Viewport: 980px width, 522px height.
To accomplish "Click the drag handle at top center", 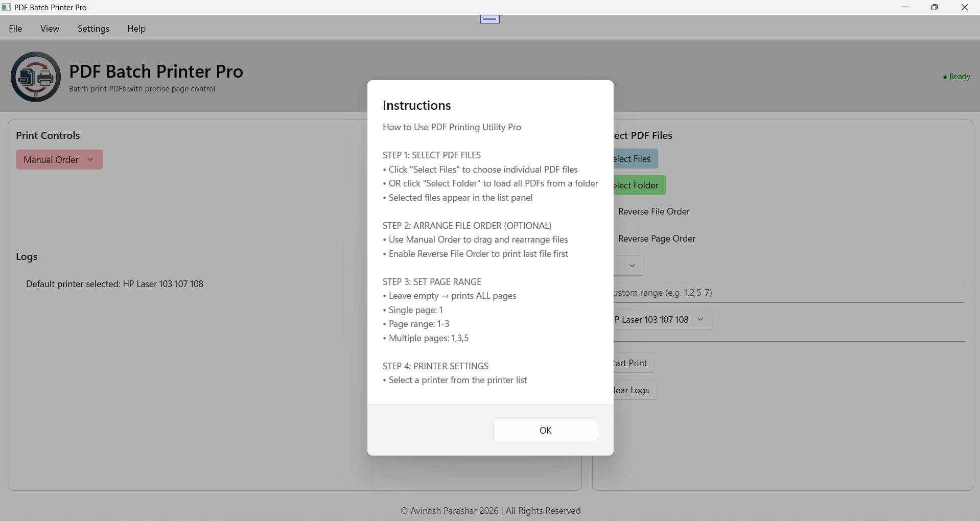I will pos(489,19).
